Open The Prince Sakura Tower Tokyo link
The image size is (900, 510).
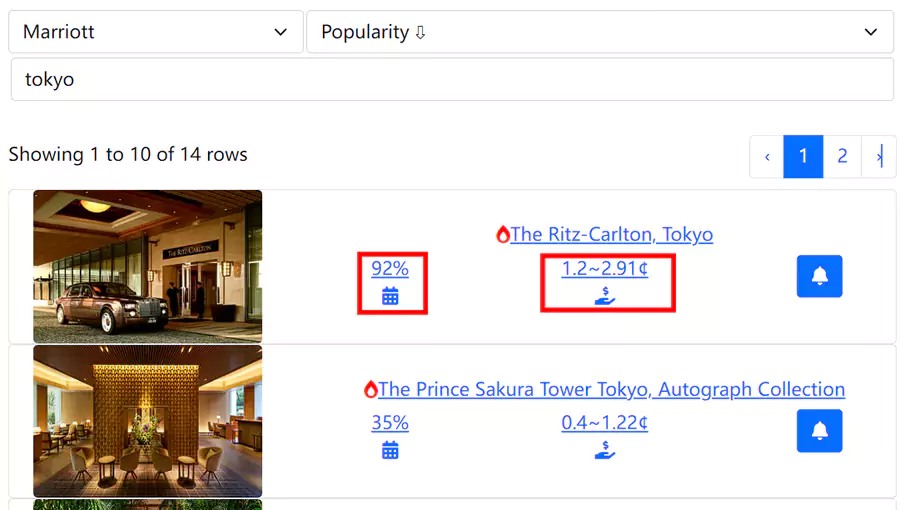click(x=612, y=389)
